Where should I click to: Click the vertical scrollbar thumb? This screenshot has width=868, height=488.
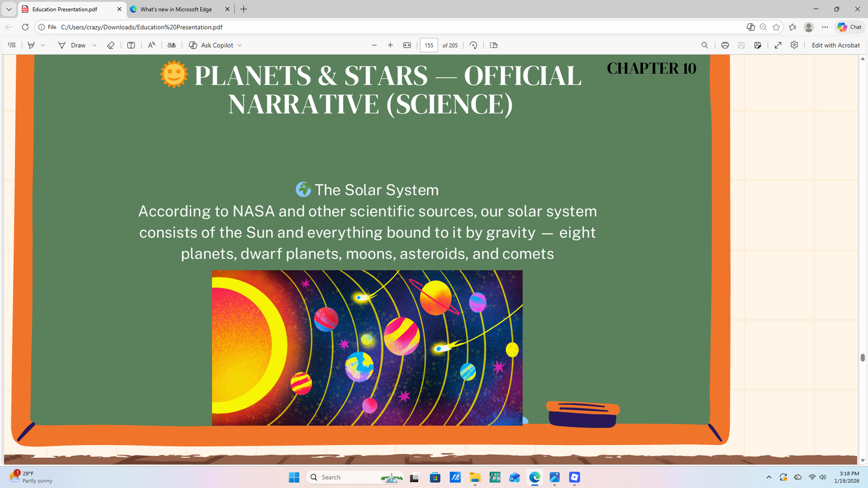(x=863, y=358)
